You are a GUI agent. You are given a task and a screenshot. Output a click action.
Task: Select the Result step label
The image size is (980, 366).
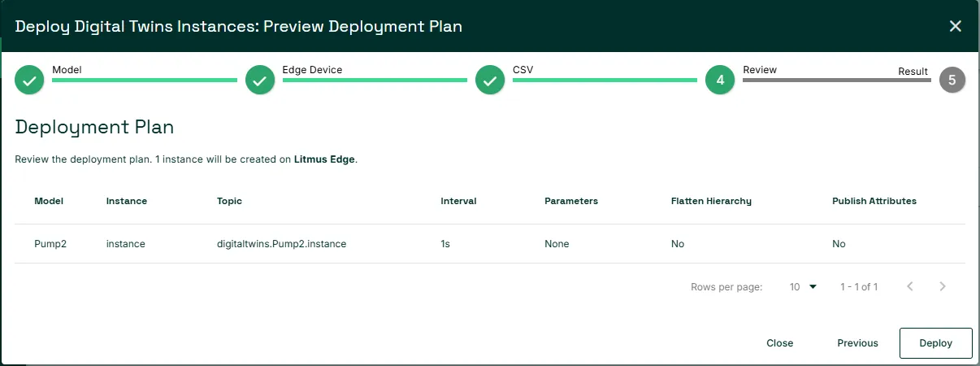coord(913,72)
